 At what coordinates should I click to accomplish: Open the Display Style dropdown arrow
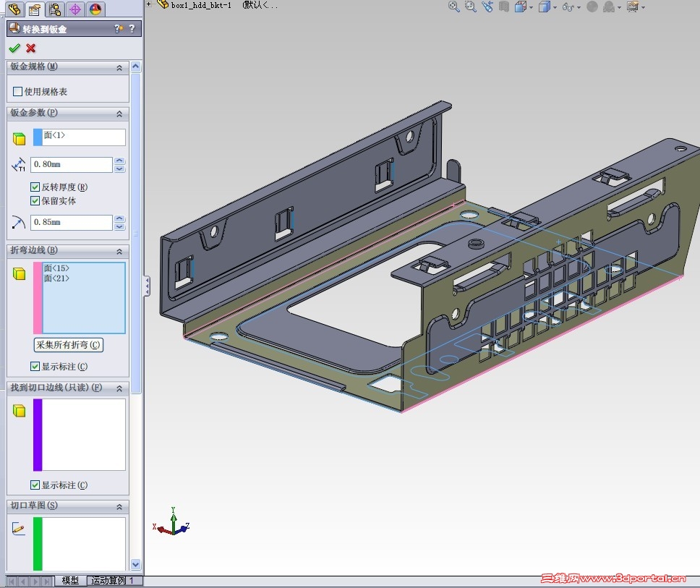pos(555,7)
